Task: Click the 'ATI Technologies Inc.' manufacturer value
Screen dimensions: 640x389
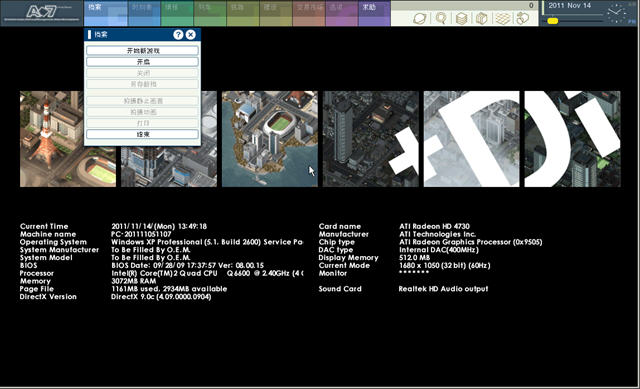Action: point(437,234)
